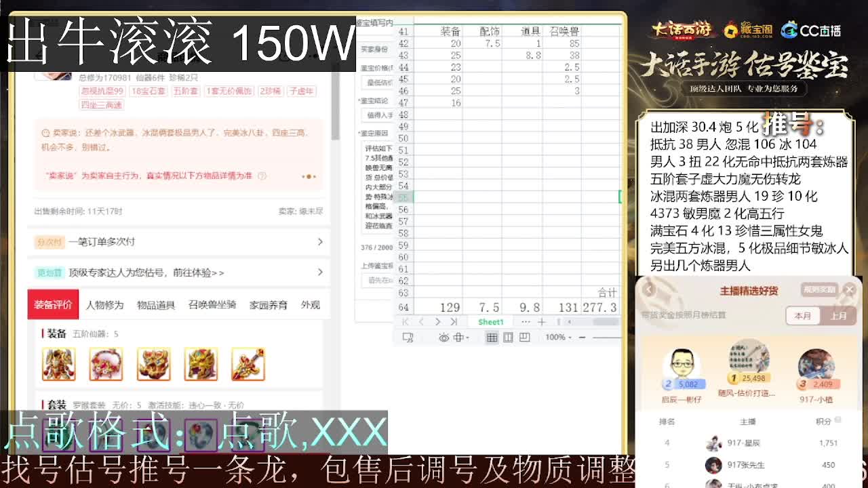Click the 1套无价佩饰 tag

pyautogui.click(x=229, y=91)
